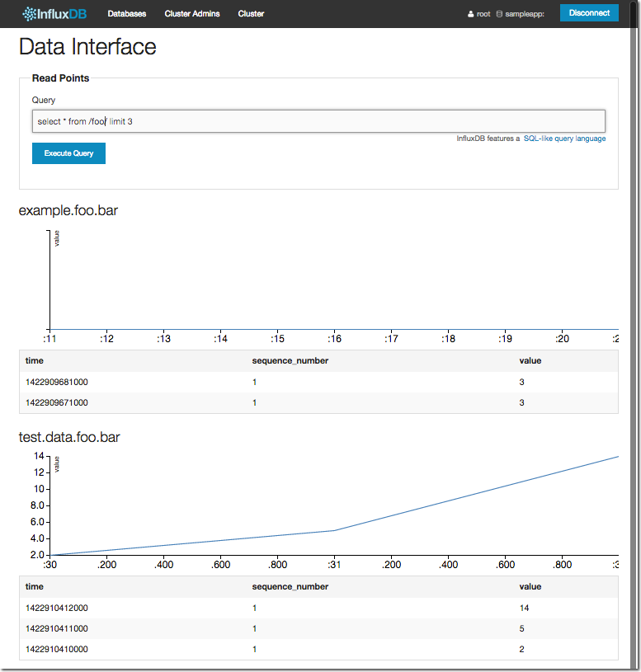Open the Cluster nav item

click(x=251, y=14)
